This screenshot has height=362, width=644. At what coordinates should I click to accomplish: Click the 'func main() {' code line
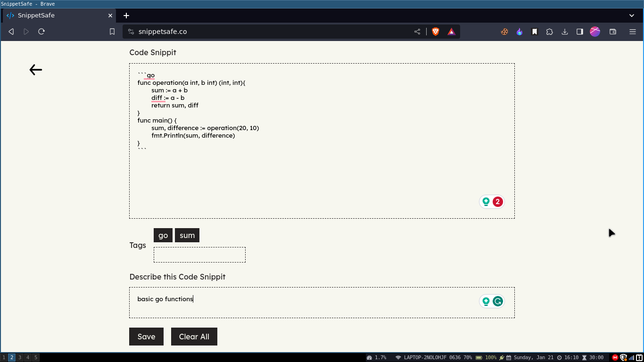(x=157, y=120)
